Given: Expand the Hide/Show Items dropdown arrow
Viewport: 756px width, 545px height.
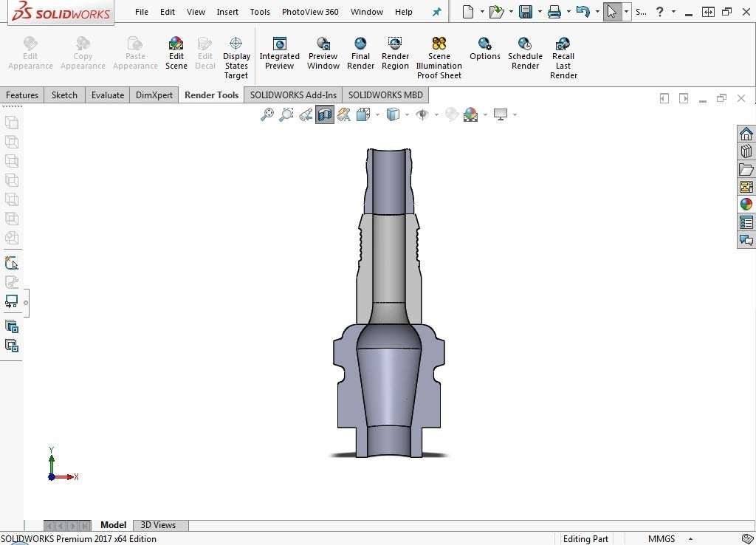Looking at the screenshot, I should 436,114.
